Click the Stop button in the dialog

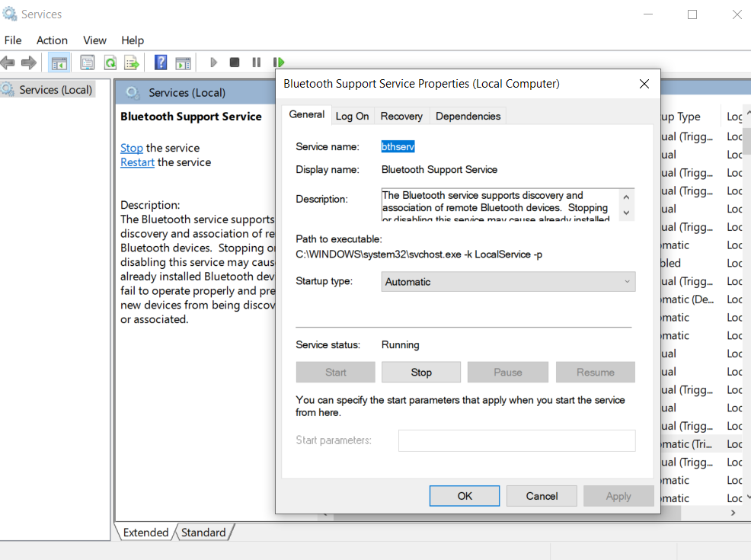[421, 373]
